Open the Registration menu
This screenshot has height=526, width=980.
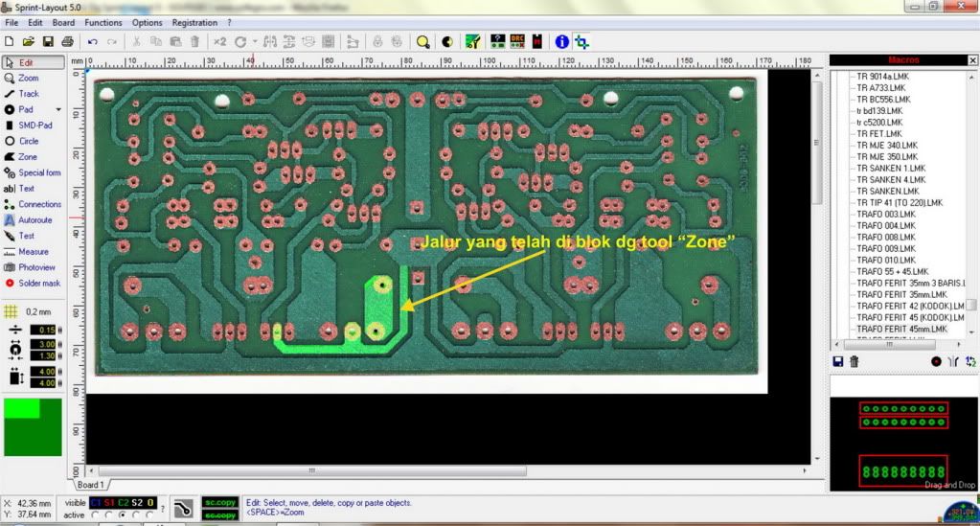[x=194, y=23]
